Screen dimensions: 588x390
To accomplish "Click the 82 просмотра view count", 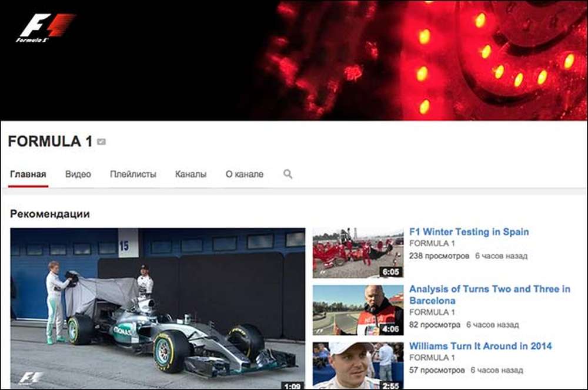I will click(435, 325).
